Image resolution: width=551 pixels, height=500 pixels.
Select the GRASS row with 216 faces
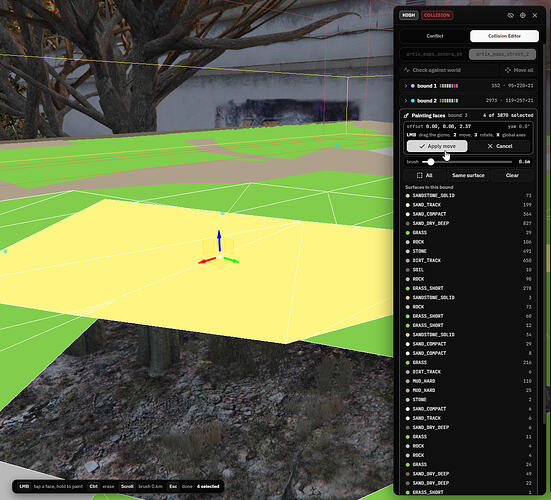coord(468,363)
